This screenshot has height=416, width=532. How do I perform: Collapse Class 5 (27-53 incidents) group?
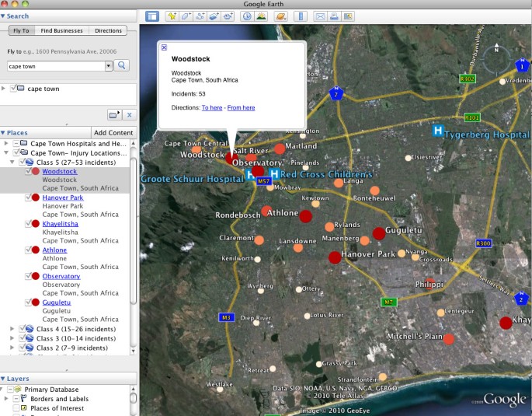(12, 162)
